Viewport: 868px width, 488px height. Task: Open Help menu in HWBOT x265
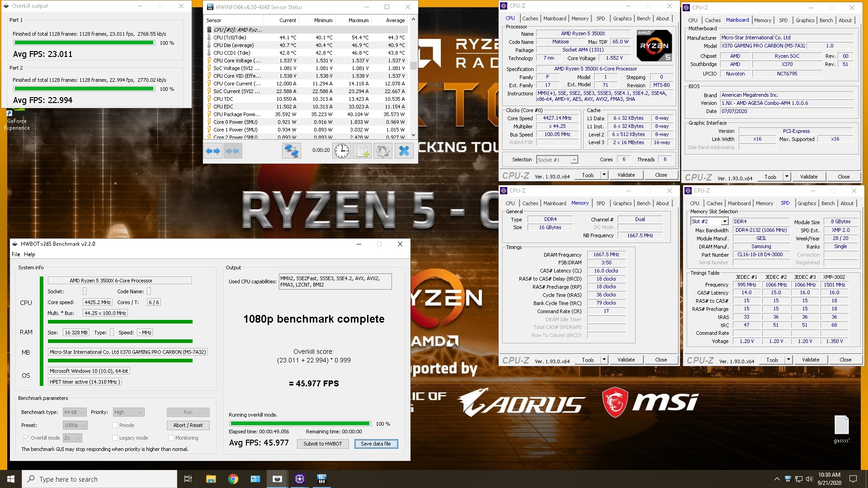coord(29,254)
